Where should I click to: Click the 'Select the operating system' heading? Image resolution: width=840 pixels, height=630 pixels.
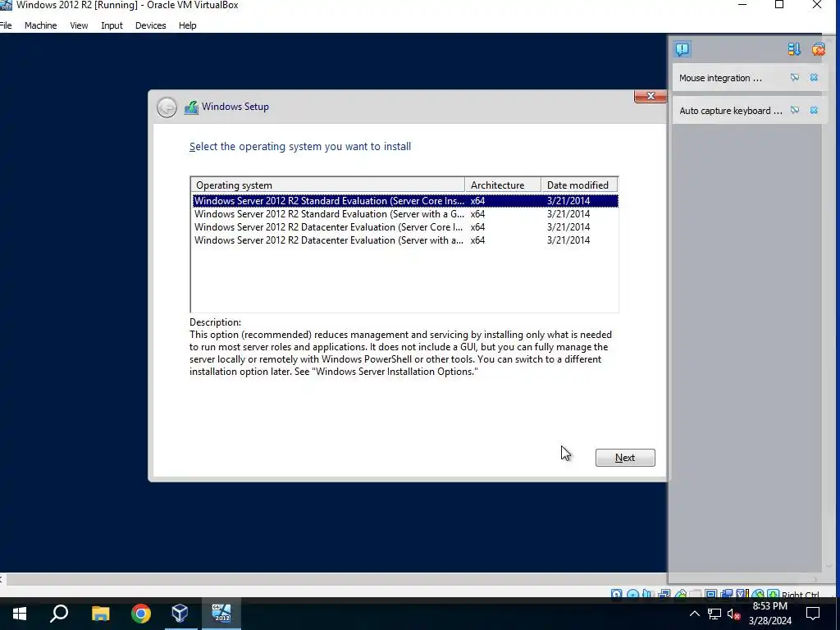(x=300, y=146)
